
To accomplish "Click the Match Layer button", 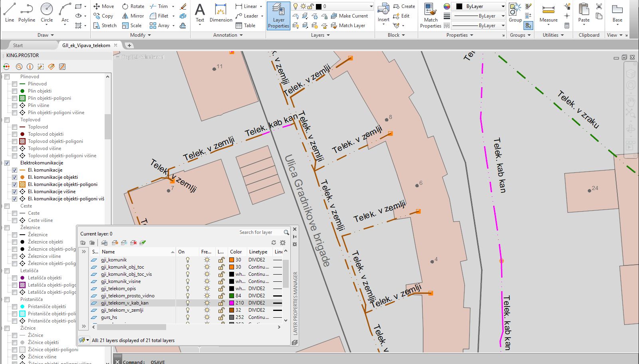I will coord(347,26).
